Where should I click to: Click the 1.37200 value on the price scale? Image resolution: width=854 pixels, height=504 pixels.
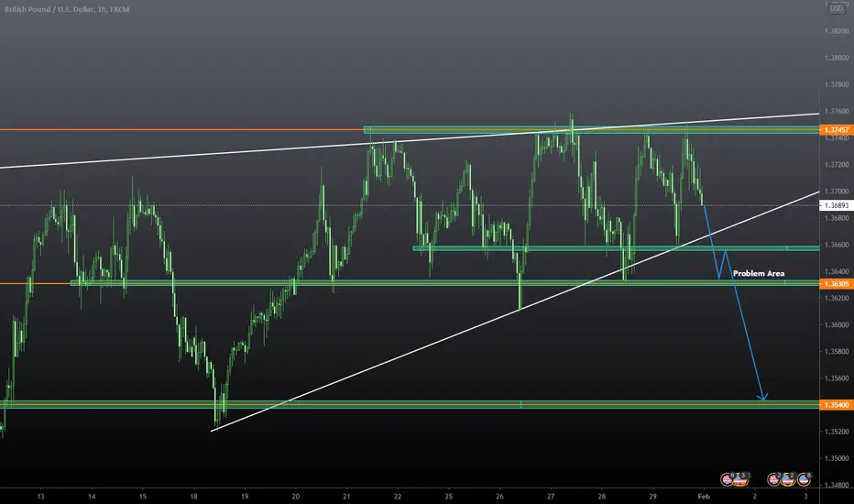(x=837, y=165)
